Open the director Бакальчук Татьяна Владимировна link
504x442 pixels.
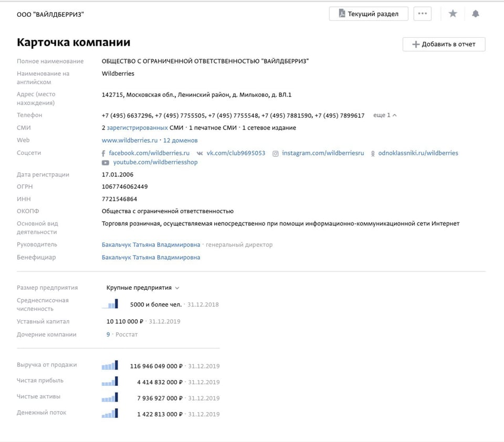151,245
